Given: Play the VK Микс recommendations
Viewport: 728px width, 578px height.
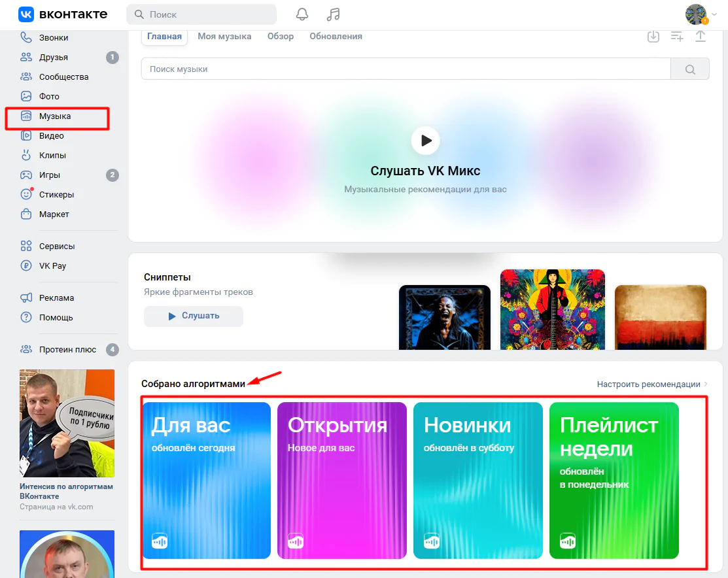Looking at the screenshot, I should pos(425,140).
